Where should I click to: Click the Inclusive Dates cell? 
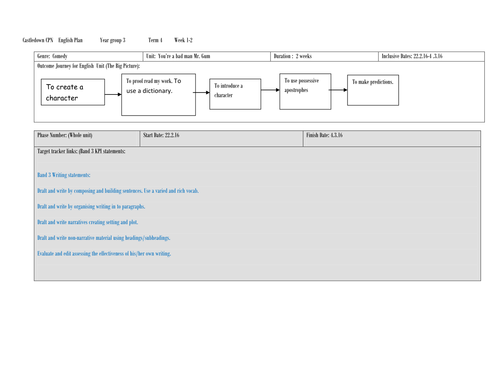[431, 56]
